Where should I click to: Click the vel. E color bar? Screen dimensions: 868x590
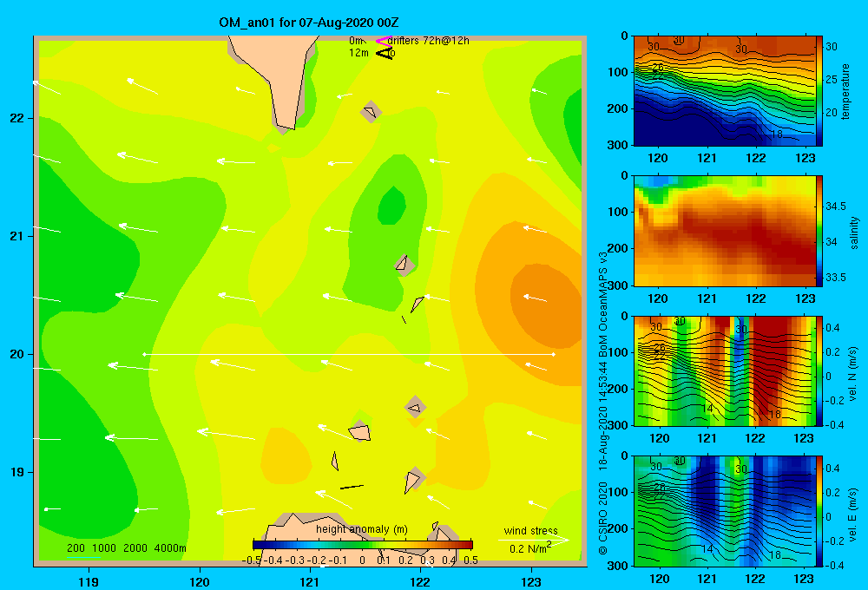pyautogui.click(x=819, y=511)
